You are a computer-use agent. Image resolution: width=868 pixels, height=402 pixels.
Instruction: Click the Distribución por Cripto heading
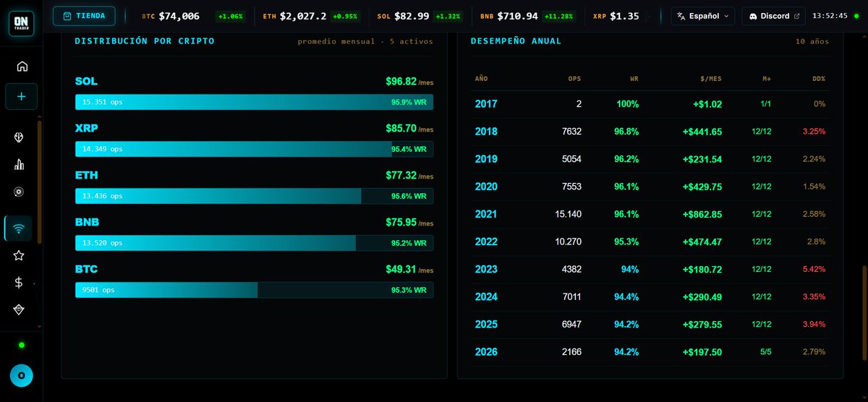coord(145,41)
